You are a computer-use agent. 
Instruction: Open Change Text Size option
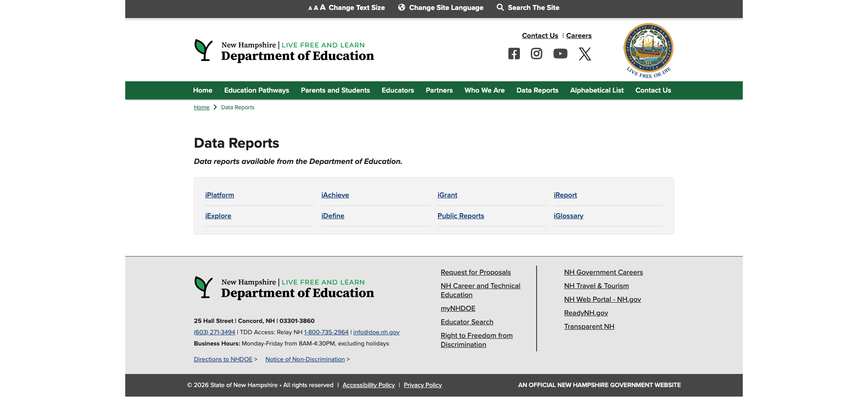pos(357,8)
